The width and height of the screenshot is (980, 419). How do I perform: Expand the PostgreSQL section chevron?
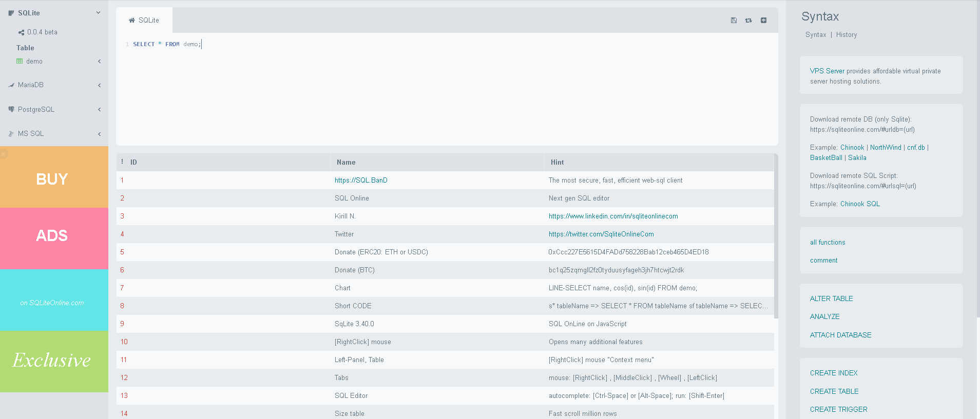(x=99, y=109)
